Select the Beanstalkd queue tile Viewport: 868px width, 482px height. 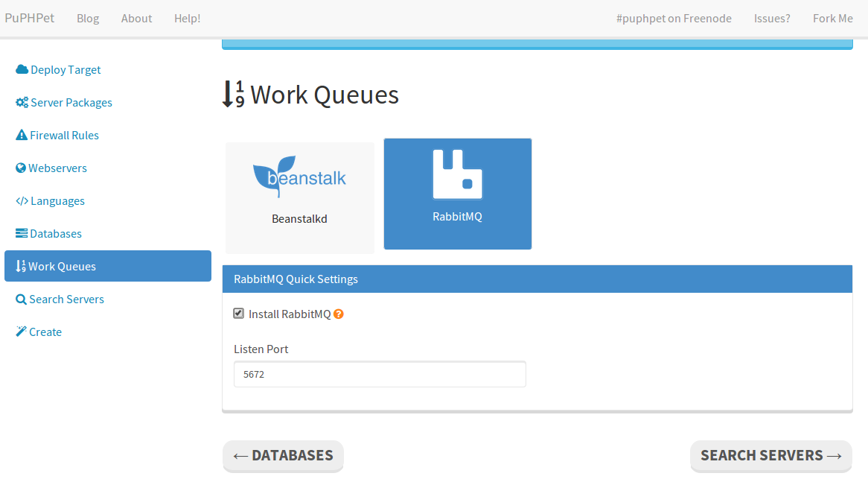coord(299,197)
